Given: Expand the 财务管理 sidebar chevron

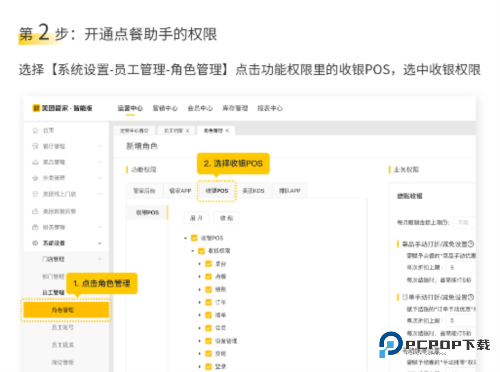Looking at the screenshot, I should tap(100, 227).
